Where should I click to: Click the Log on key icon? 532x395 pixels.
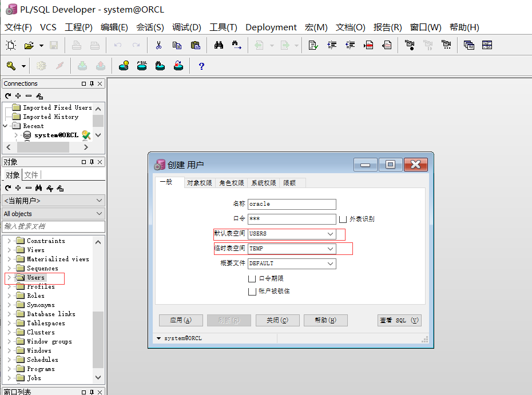11,66
